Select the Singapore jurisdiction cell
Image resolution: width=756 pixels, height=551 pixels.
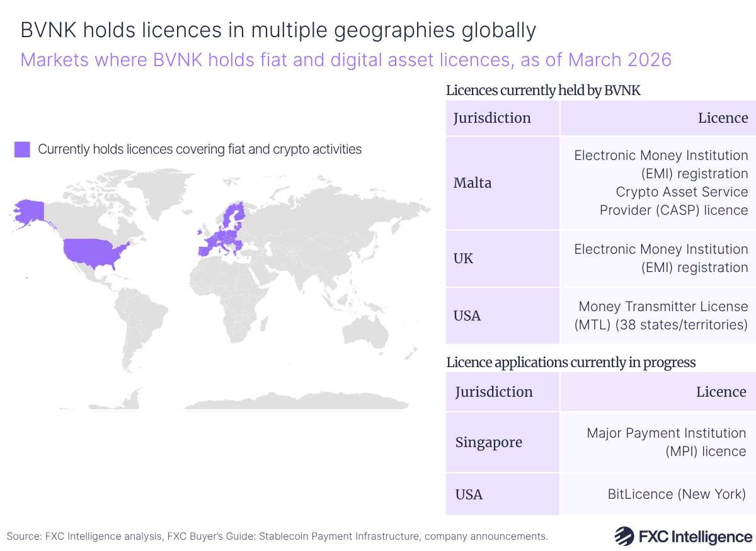point(489,442)
